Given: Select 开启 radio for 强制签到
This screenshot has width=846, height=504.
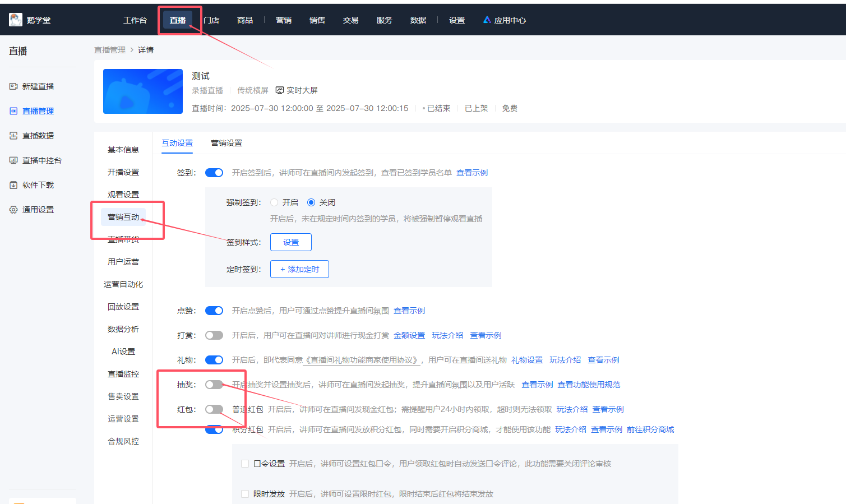Looking at the screenshot, I should (274, 202).
